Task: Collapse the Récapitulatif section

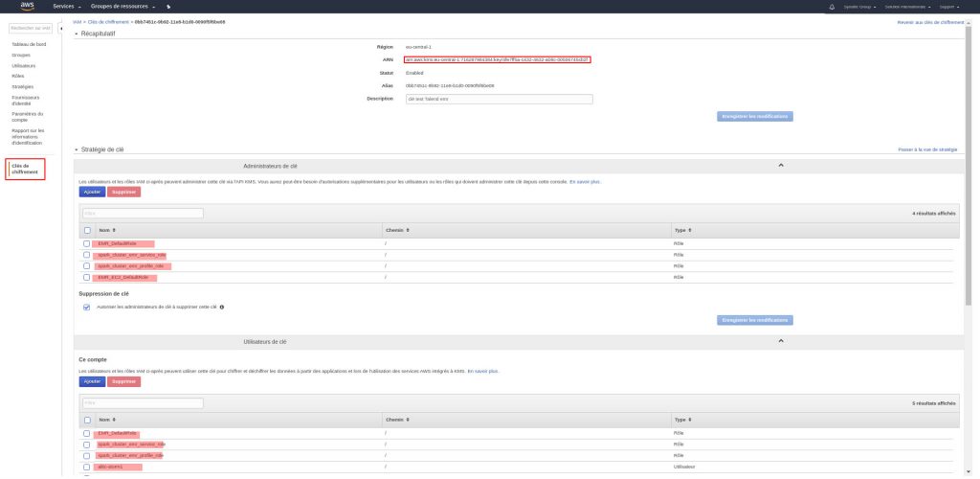Action: tap(77, 33)
